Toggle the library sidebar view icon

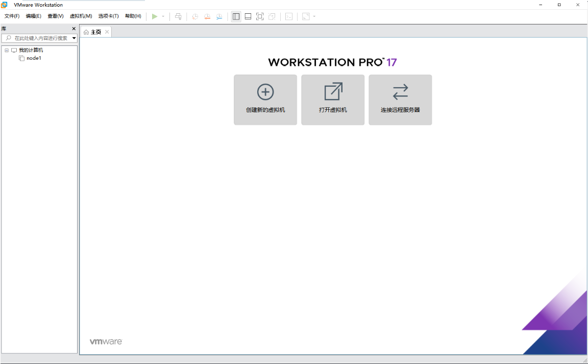click(x=236, y=16)
